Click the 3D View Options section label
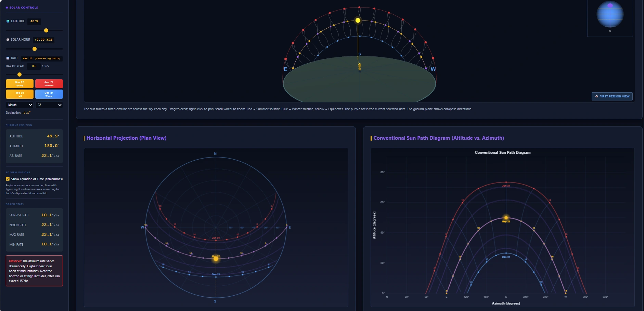Image resolution: width=644 pixels, height=311 pixels. 18,173
